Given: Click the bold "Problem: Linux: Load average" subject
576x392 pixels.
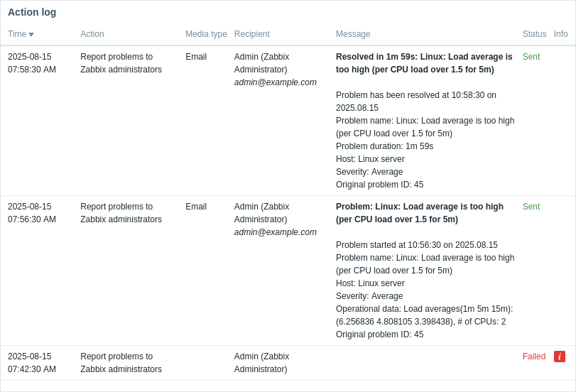Looking at the screenshot, I should coord(420,213).
